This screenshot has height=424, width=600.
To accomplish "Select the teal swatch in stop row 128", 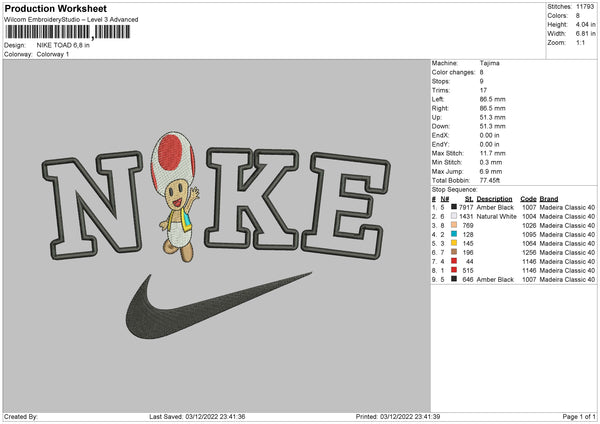I will pos(454,234).
